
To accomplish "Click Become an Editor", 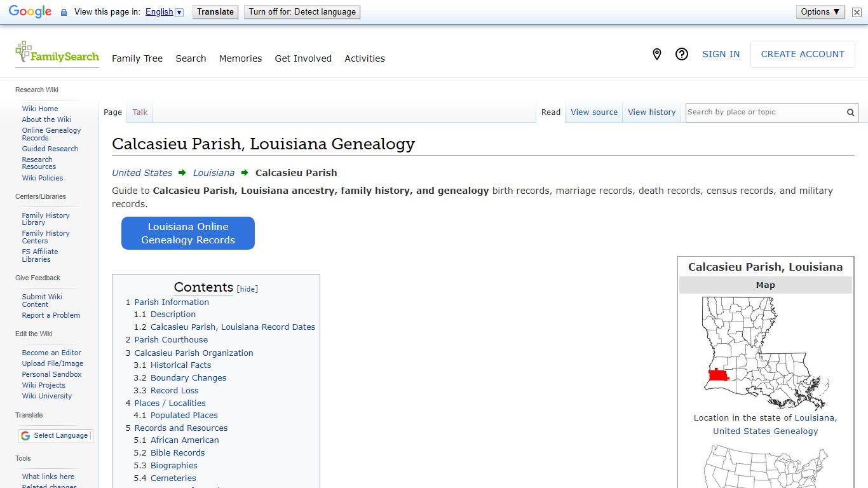I will point(51,353).
